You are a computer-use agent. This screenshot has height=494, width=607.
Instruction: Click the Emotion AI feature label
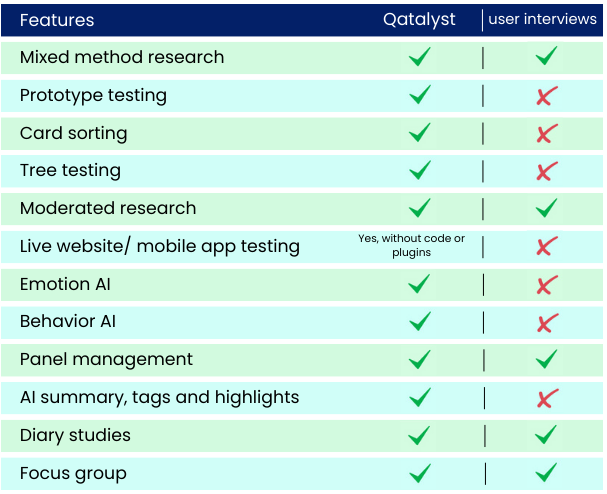pyautogui.click(x=65, y=284)
